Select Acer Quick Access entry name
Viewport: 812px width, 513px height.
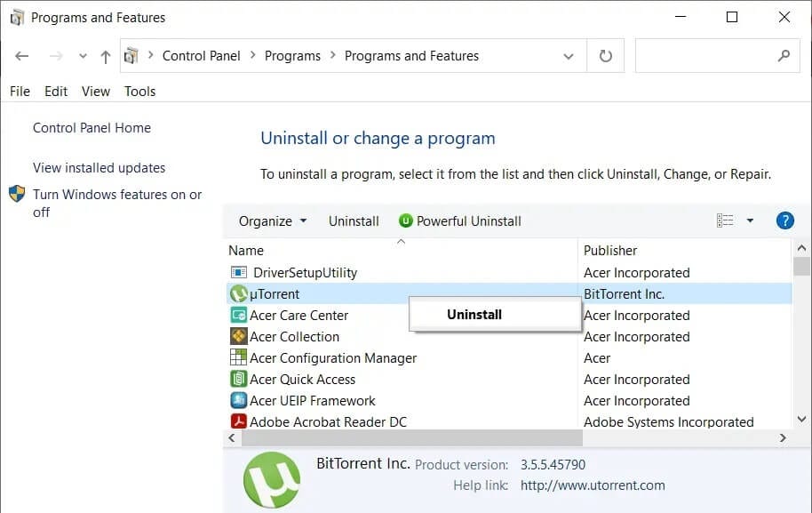[x=302, y=380]
